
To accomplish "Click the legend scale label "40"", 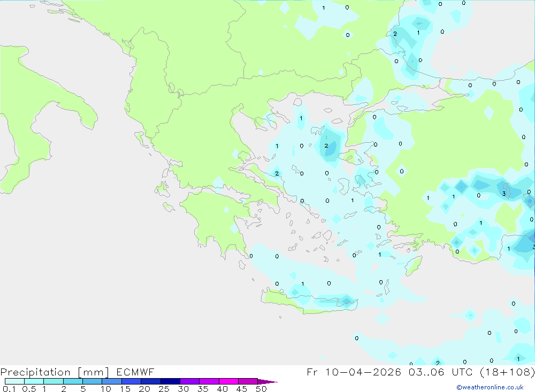I will pos(223,389).
